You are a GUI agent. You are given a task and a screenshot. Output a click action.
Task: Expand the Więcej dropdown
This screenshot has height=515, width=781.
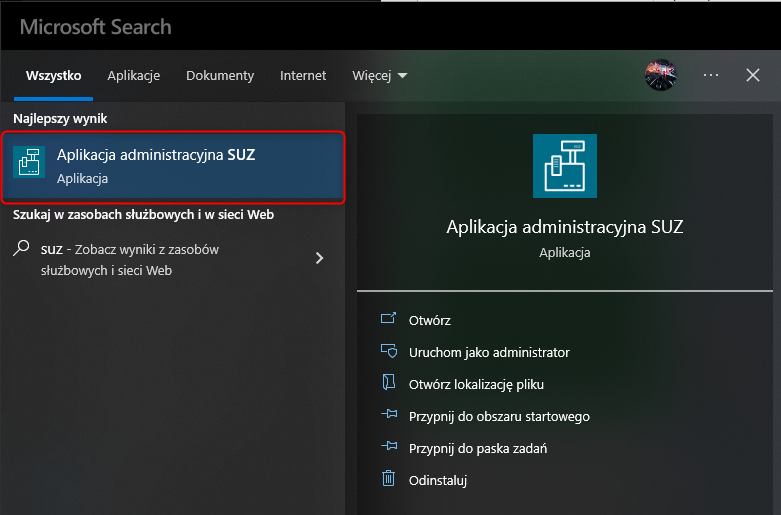[380, 76]
